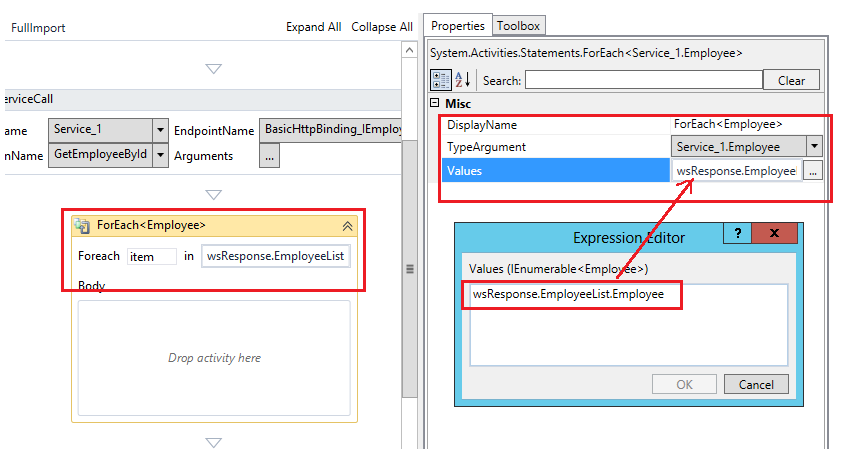Image resolution: width=849 pixels, height=449 pixels.
Task: Click Expand All in the designer
Action: (x=314, y=27)
